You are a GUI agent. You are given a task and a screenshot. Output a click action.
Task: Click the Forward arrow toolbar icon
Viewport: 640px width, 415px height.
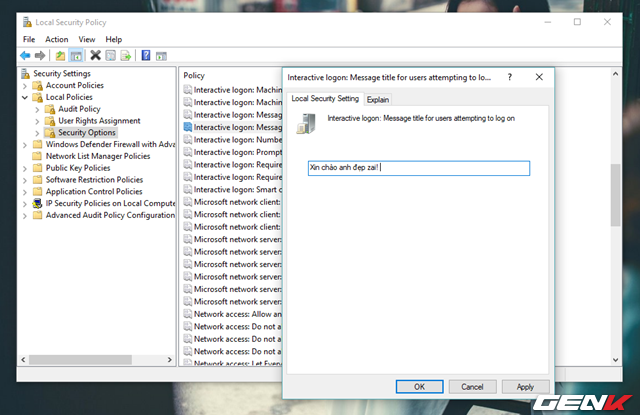[x=40, y=55]
